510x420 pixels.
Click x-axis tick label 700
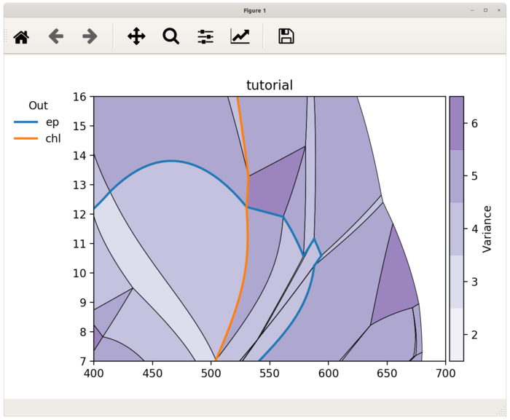coord(445,373)
